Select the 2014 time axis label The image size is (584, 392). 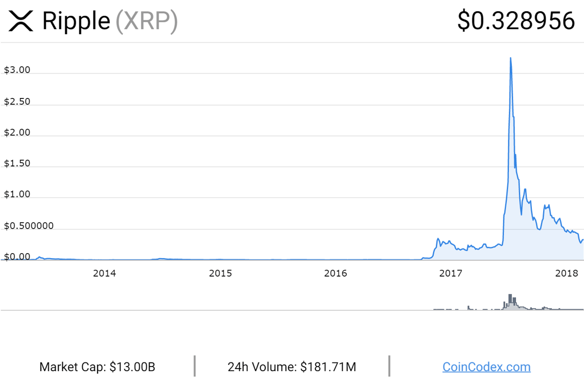(104, 273)
